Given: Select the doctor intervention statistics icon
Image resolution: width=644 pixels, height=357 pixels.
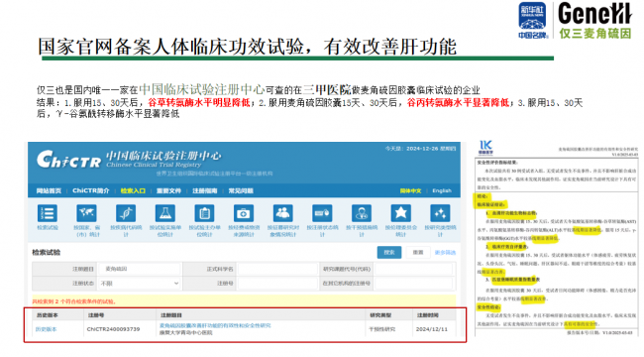Looking at the screenshot, I should tap(362, 213).
